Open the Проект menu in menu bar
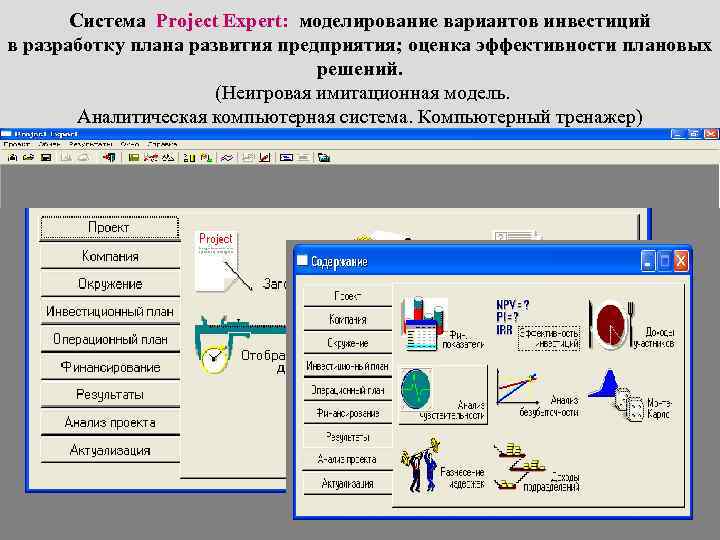Viewport: 720px width, 540px height. pyautogui.click(x=17, y=144)
